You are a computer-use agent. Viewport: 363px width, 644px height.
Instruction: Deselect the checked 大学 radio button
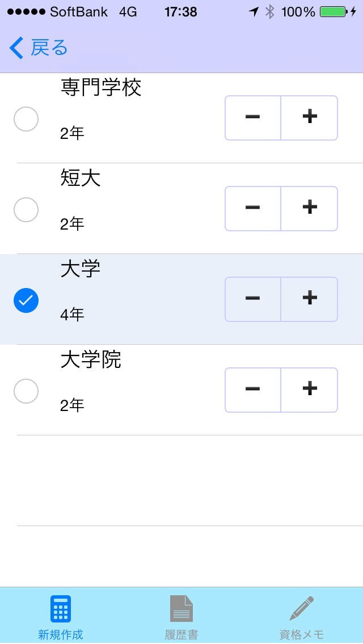pos(26,300)
